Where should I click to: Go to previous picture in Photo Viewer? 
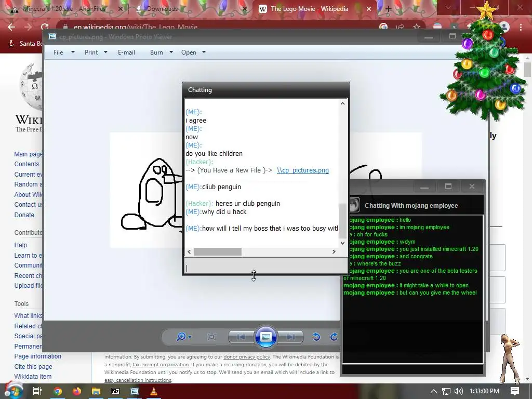(x=241, y=337)
